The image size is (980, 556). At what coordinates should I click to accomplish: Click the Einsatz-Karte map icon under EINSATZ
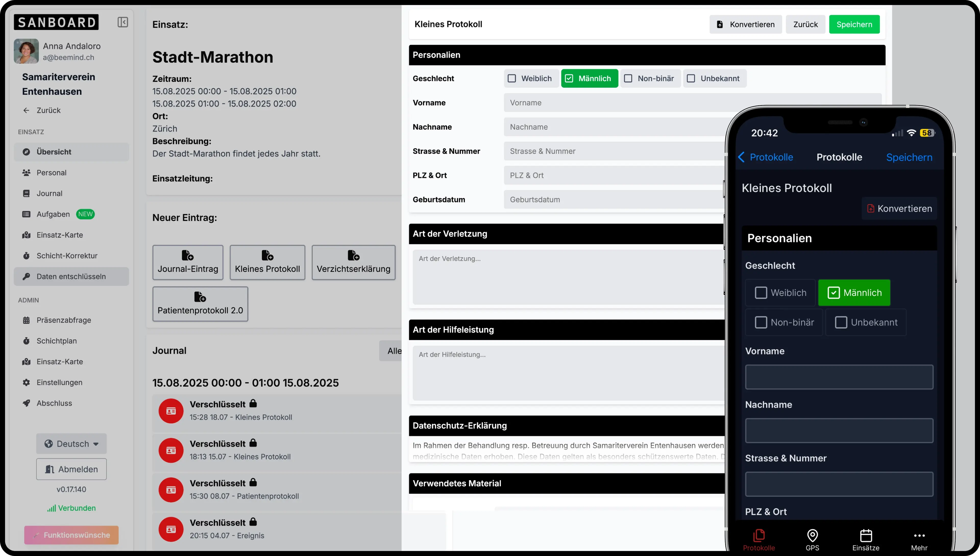coord(26,235)
